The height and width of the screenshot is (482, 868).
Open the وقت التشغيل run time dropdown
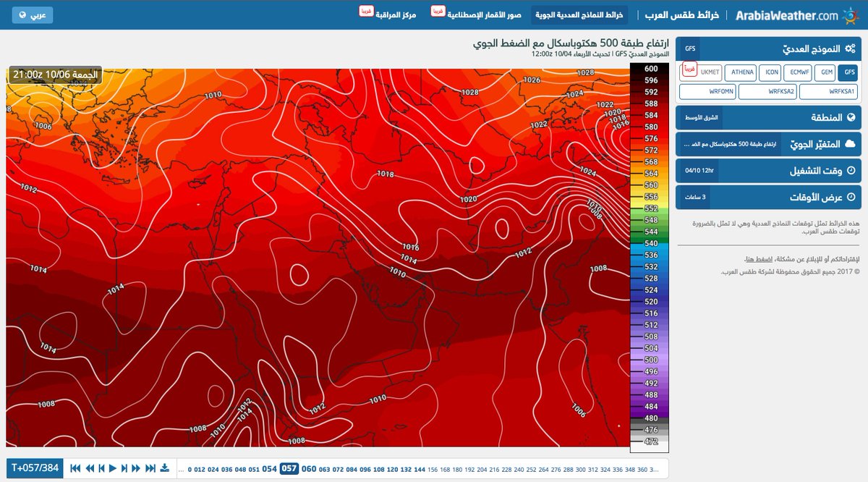tap(769, 171)
